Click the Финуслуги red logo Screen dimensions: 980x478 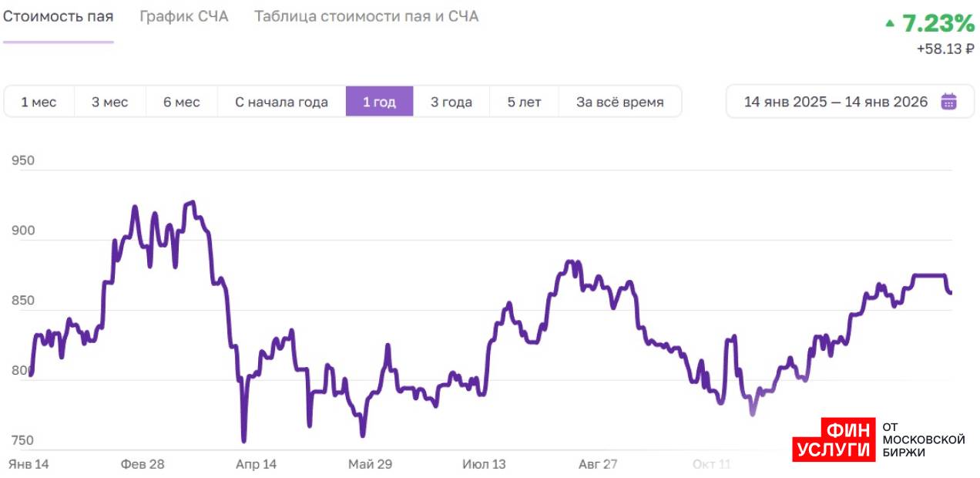pyautogui.click(x=834, y=440)
